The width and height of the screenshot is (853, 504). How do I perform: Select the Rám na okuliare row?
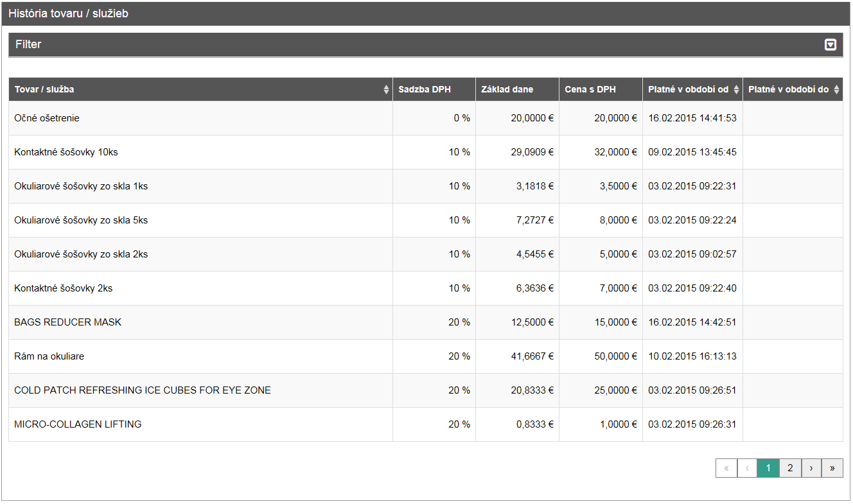pyautogui.click(x=426, y=356)
